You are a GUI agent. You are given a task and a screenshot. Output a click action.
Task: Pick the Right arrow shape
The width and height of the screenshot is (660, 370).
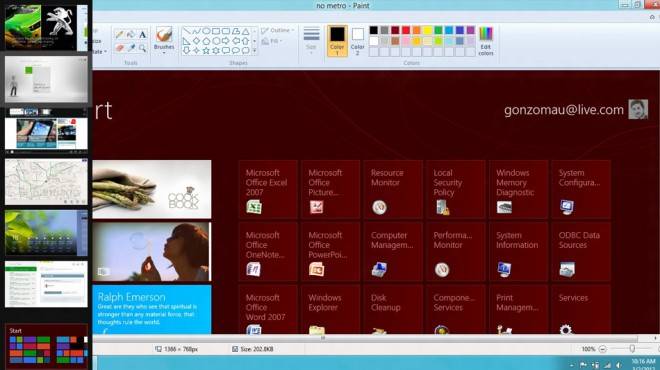pos(226,41)
